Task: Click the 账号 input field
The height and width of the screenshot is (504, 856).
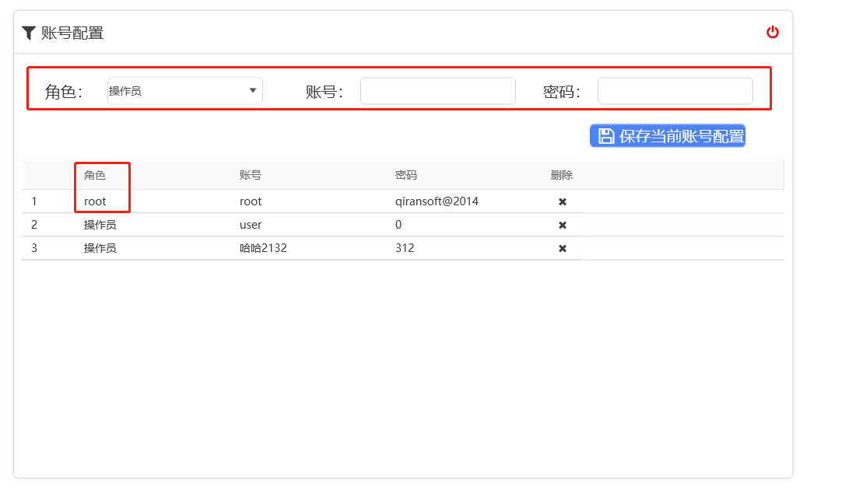Action: 437,90
